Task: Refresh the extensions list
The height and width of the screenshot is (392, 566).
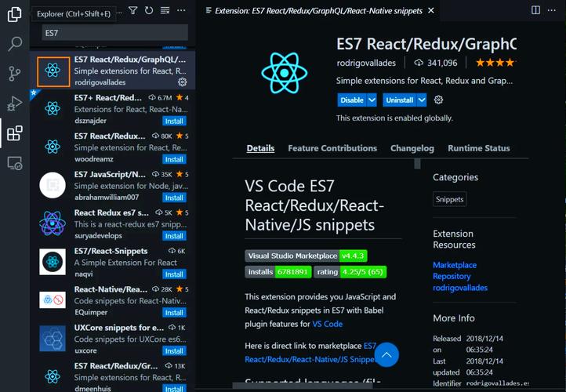Action: [x=149, y=10]
